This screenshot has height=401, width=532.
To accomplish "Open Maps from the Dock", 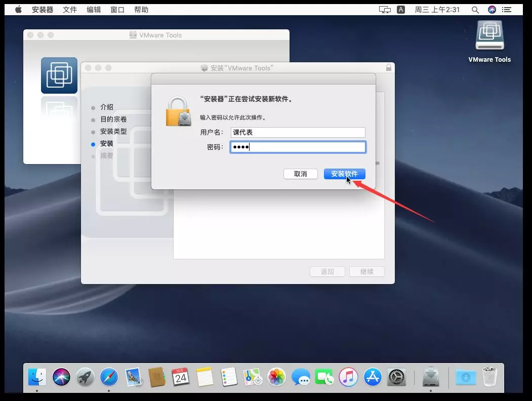I will coord(253,377).
